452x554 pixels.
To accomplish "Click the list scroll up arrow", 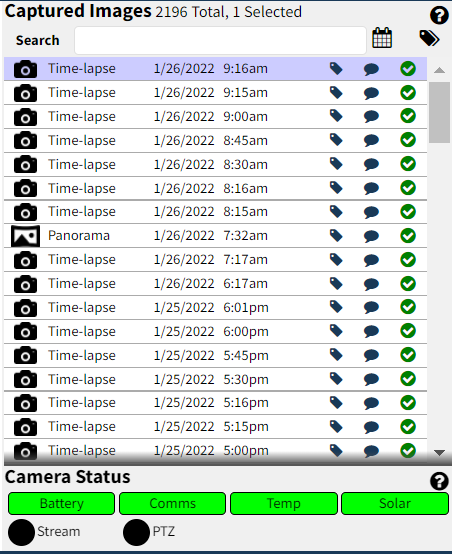I will [x=439, y=70].
